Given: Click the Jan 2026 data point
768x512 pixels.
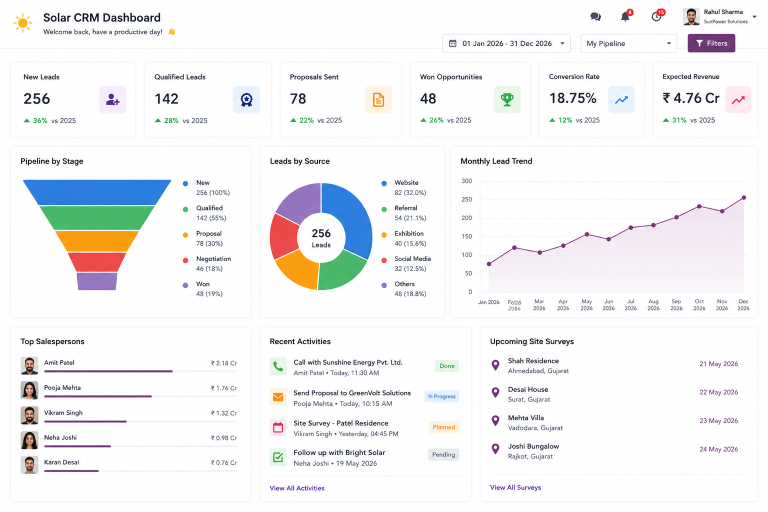Looking at the screenshot, I should (x=489, y=264).
